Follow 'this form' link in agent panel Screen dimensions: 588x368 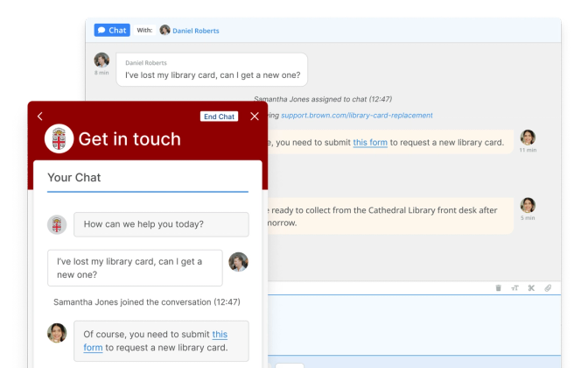coord(370,143)
